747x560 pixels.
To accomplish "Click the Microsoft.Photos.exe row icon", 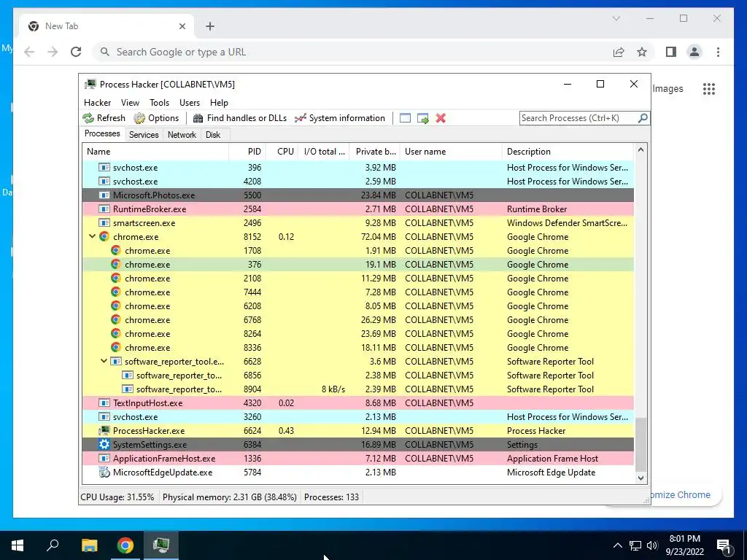I will [x=104, y=195].
